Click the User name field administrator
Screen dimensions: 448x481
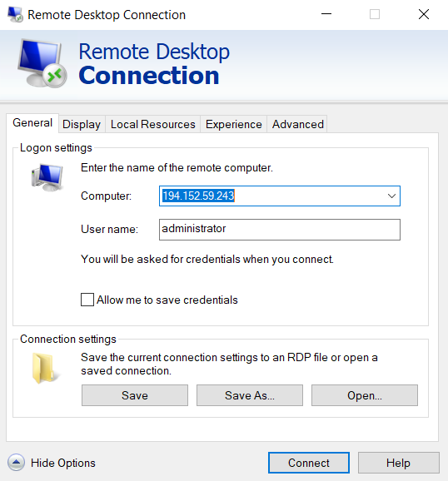click(280, 230)
